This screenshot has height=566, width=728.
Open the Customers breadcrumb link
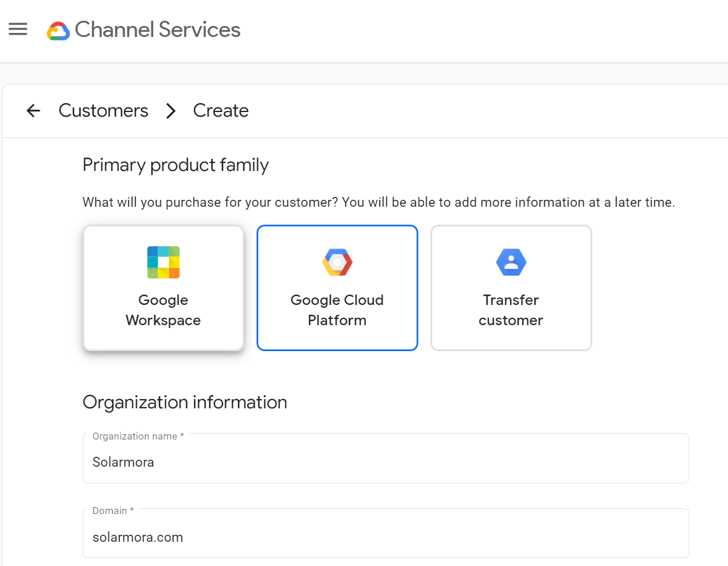click(103, 110)
